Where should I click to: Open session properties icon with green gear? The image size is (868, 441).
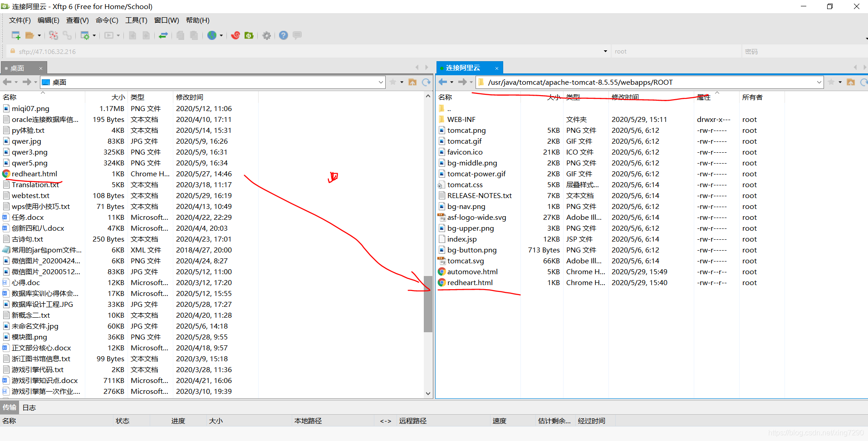click(x=85, y=35)
